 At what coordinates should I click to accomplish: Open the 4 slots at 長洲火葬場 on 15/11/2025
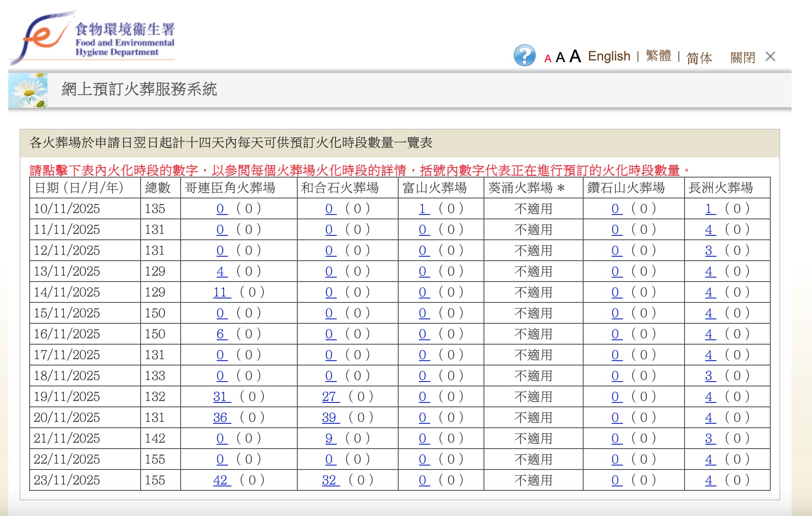709,313
